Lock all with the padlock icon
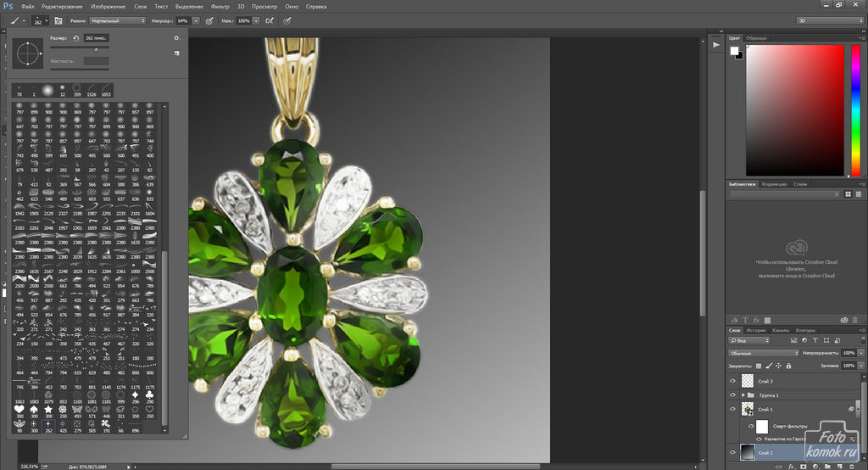The image size is (868, 470). [788, 366]
